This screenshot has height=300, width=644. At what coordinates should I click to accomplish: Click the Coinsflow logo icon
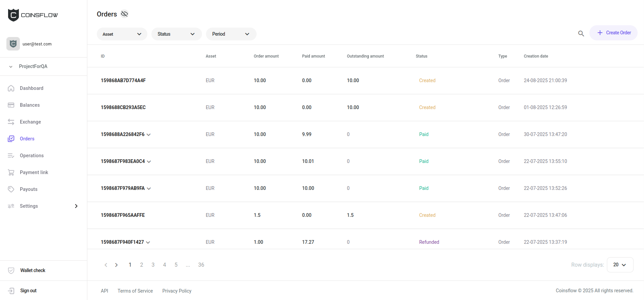click(13, 15)
